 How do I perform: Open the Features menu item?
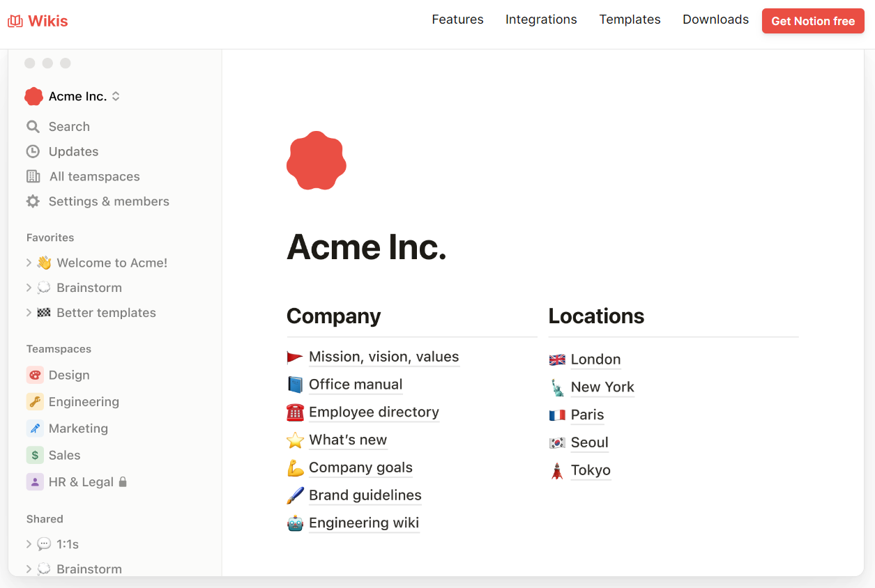457,20
